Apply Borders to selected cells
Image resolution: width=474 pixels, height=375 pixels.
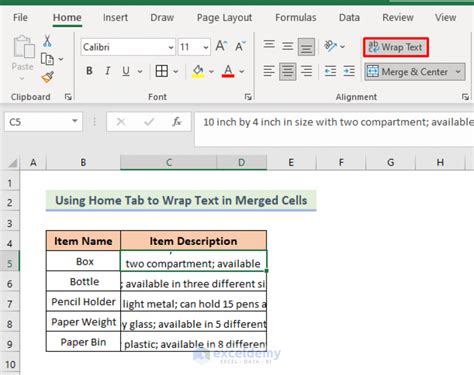click(x=162, y=71)
